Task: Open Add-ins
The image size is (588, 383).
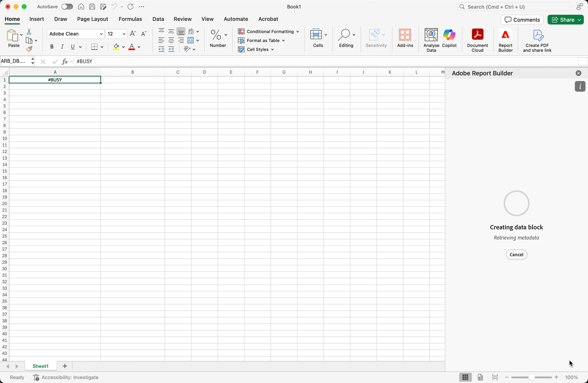Action: click(x=405, y=38)
